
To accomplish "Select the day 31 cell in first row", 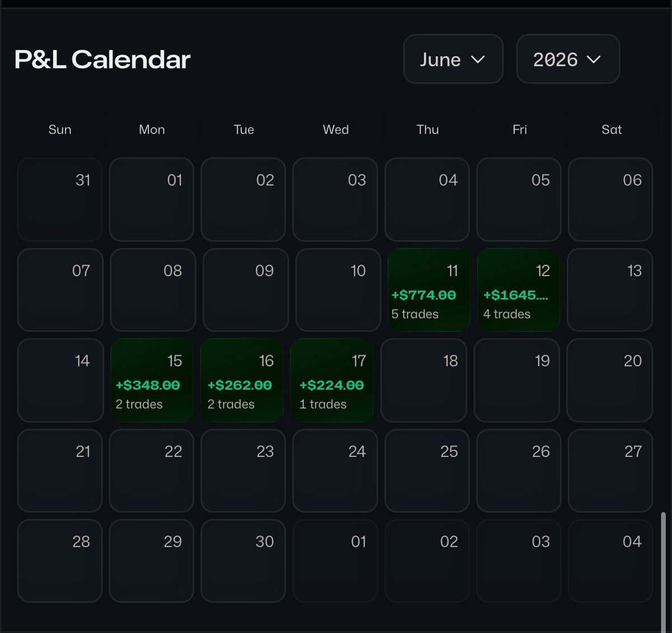I will click(x=60, y=199).
